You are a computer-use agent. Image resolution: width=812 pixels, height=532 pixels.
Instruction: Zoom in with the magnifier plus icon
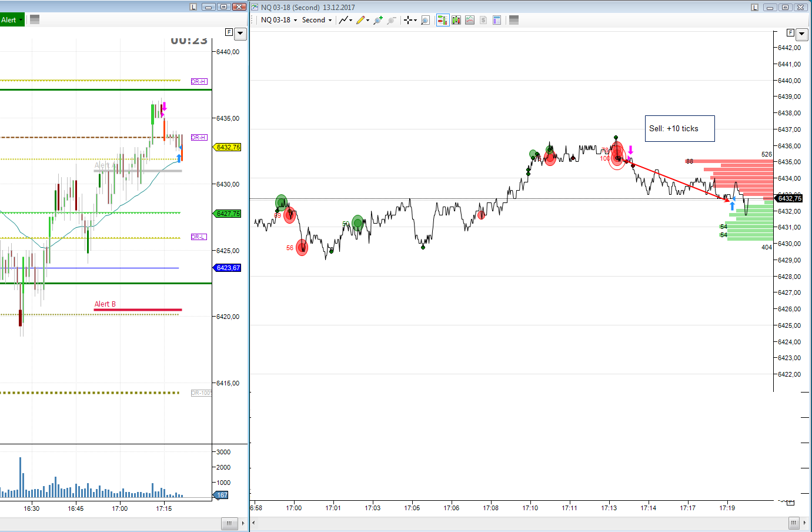pyautogui.click(x=377, y=20)
